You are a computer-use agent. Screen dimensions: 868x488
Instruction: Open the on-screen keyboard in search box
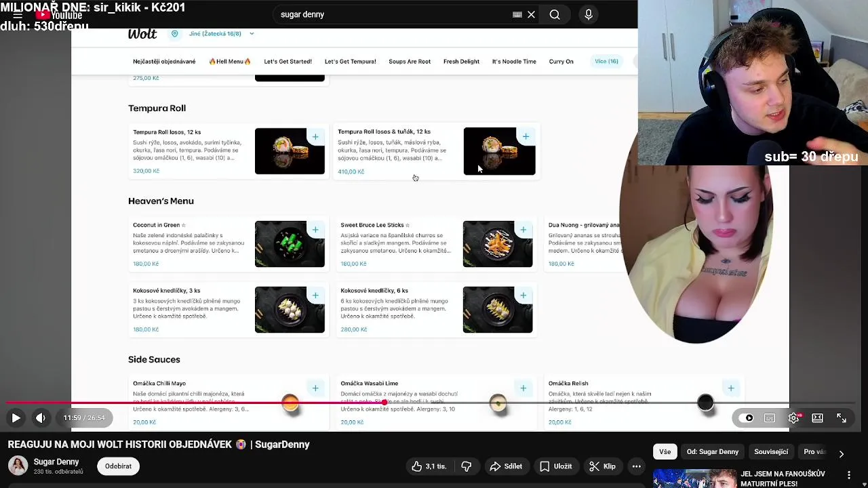point(517,14)
